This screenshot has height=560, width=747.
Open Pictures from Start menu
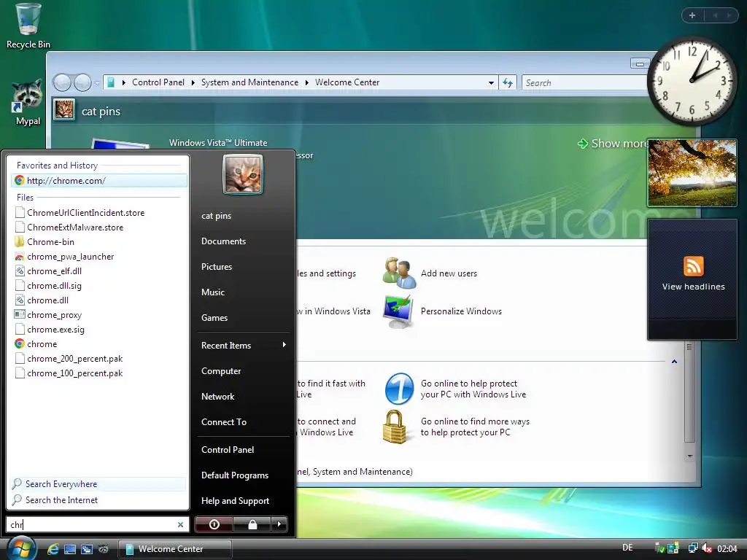217,267
